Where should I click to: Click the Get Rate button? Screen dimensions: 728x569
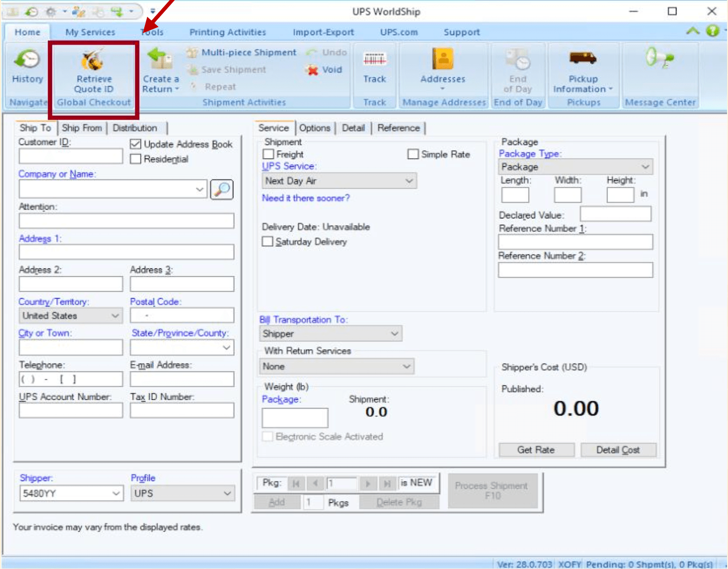[x=536, y=450]
